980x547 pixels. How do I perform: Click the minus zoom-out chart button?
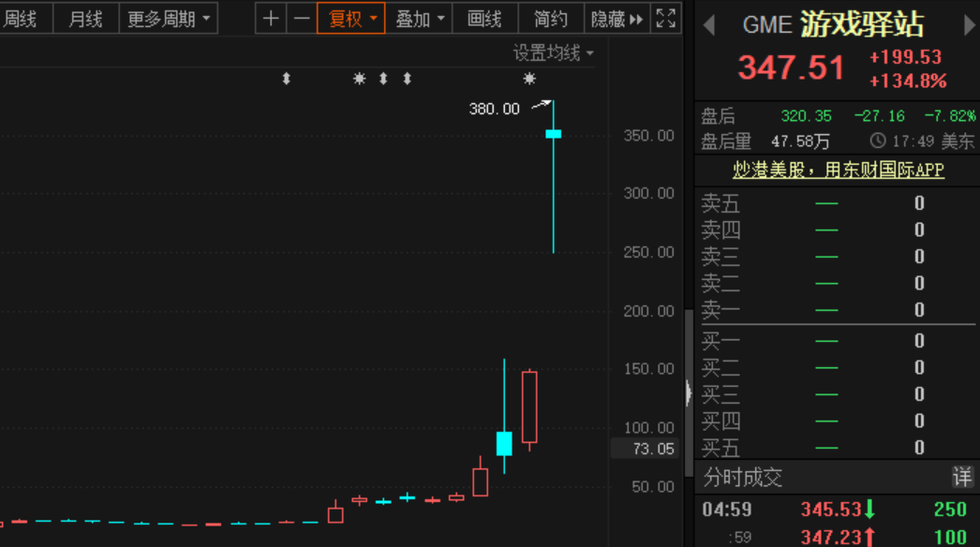tap(302, 19)
